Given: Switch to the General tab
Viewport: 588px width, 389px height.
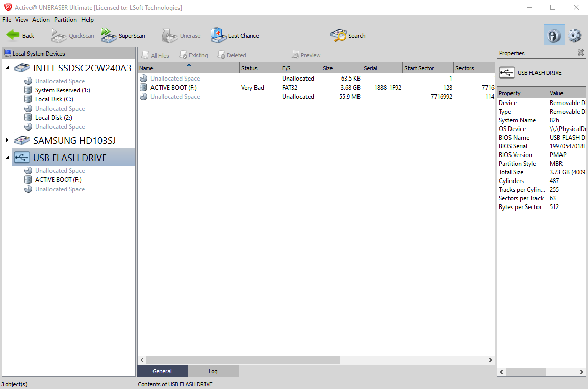Looking at the screenshot, I should click(x=162, y=371).
